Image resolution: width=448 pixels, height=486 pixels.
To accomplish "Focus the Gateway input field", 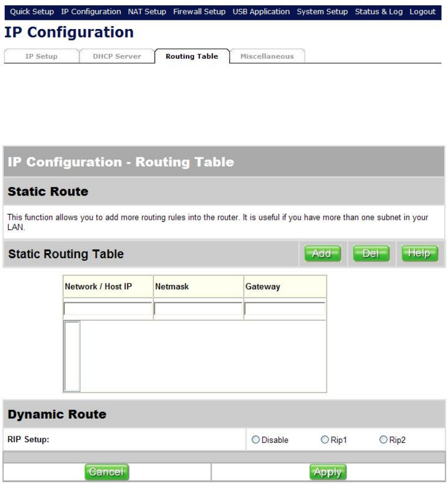I will tap(285, 309).
